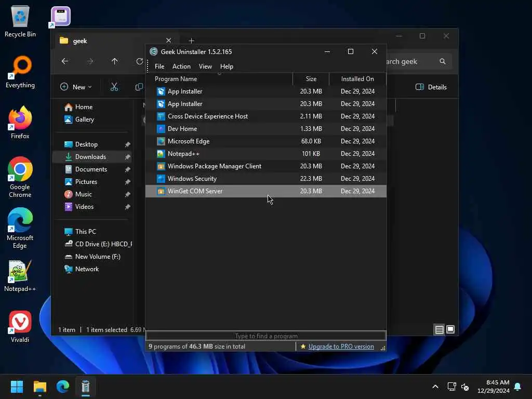
Task: Open the File menu in Geek Uninstaller
Action: [159, 66]
